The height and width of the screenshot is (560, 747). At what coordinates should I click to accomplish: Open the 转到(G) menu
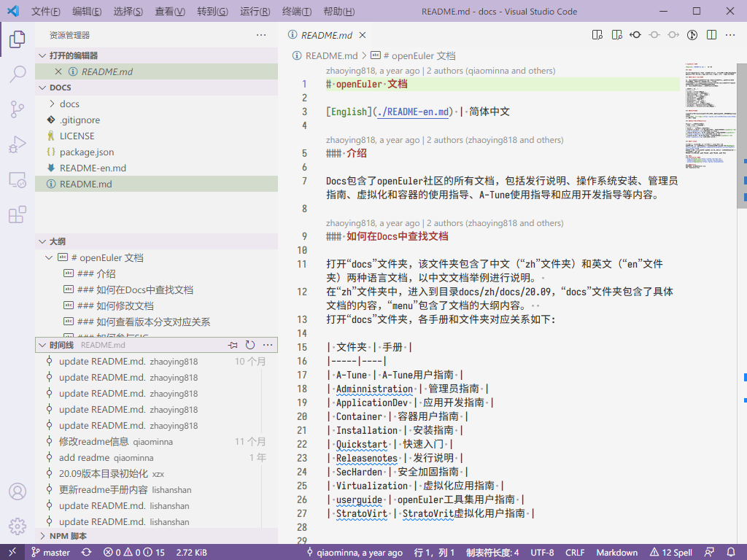pos(212,12)
